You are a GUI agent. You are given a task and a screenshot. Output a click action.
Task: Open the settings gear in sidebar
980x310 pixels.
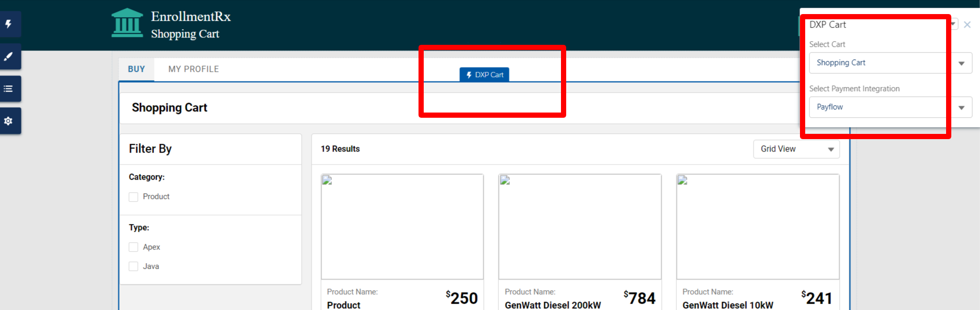click(9, 121)
